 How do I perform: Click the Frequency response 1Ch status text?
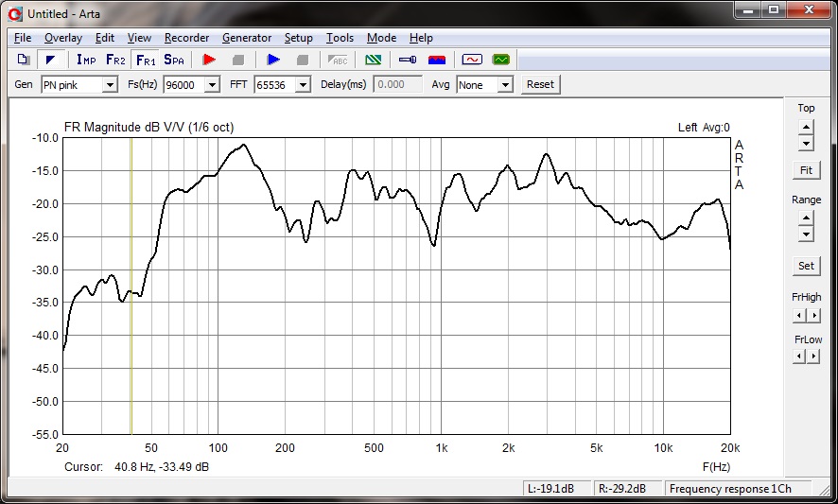pyautogui.click(x=730, y=489)
